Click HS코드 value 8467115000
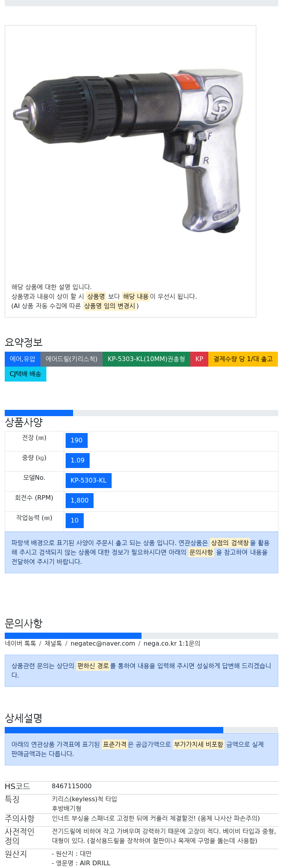The height and width of the screenshot is (868, 283). pos(72,786)
